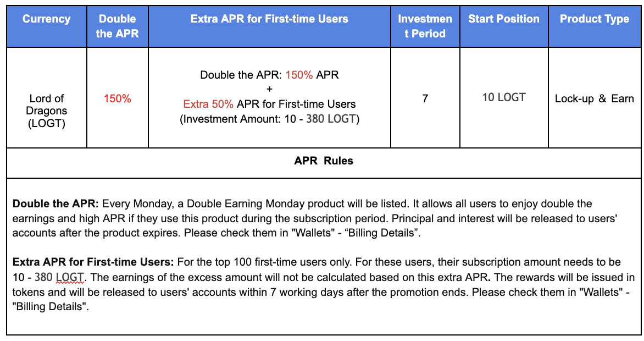Click the "Double the APR: 150% APR" line in the table
Image resolution: width=644 pixels, height=341 pixels.
click(x=269, y=75)
